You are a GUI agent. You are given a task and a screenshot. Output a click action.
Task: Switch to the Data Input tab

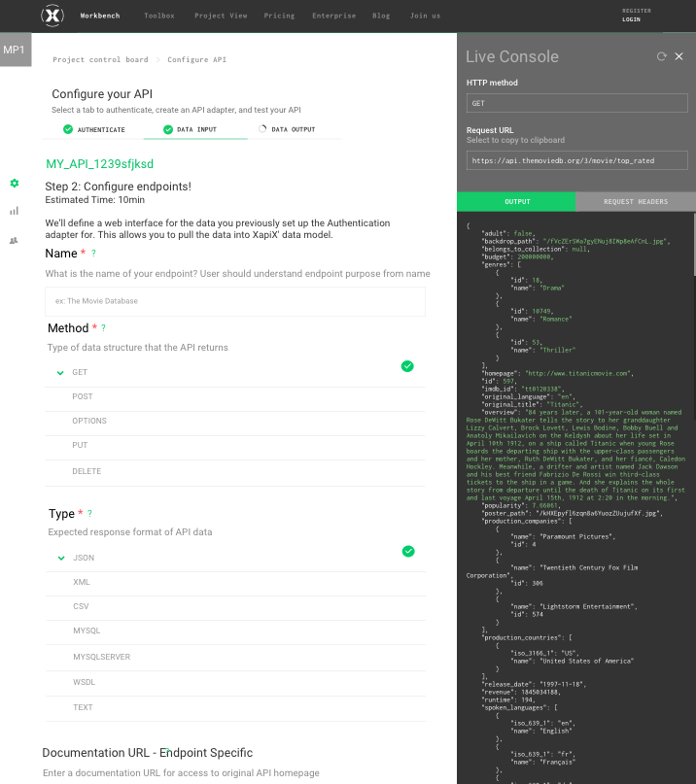click(x=195, y=129)
